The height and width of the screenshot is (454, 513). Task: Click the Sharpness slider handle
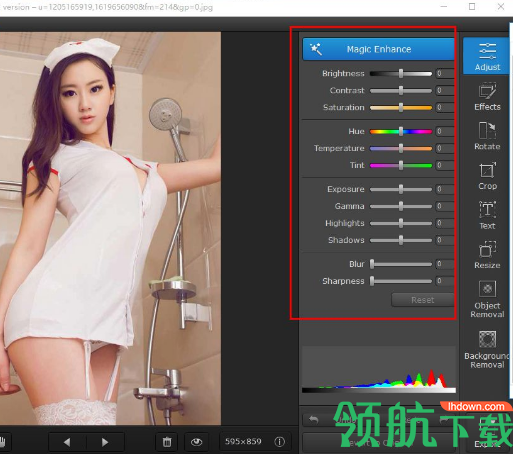[x=372, y=281]
